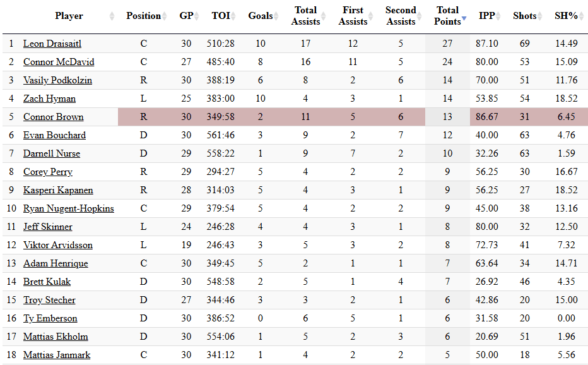Image resolution: width=588 pixels, height=365 pixels.
Task: Click the Mattias Janmark name link
Action: click(x=57, y=355)
